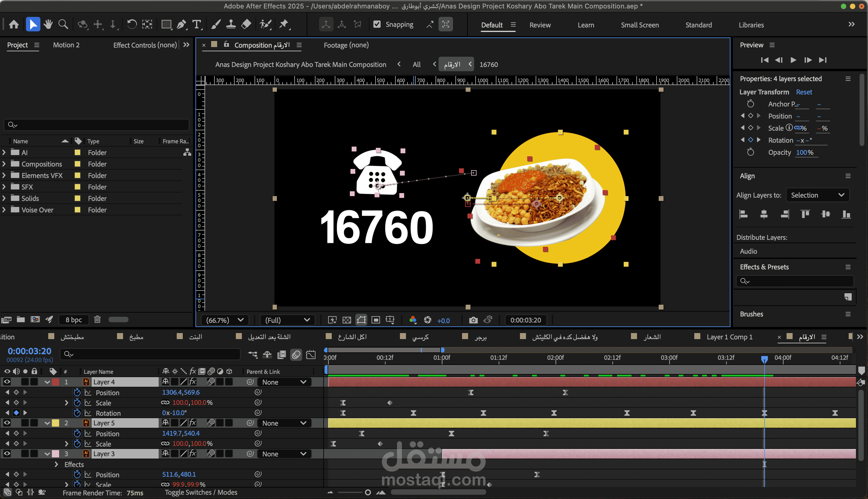Switch to the Review workspace
868x499 pixels.
coord(540,25)
